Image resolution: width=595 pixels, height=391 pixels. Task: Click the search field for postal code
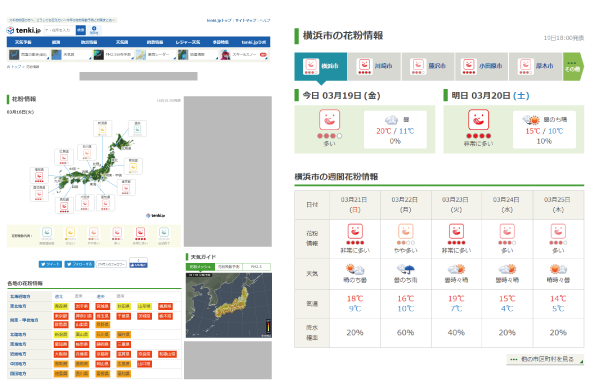[60, 30]
